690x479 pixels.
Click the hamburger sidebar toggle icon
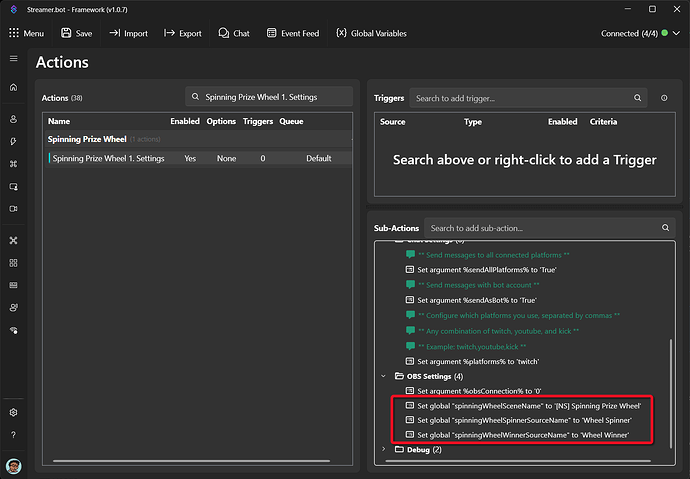(14, 59)
